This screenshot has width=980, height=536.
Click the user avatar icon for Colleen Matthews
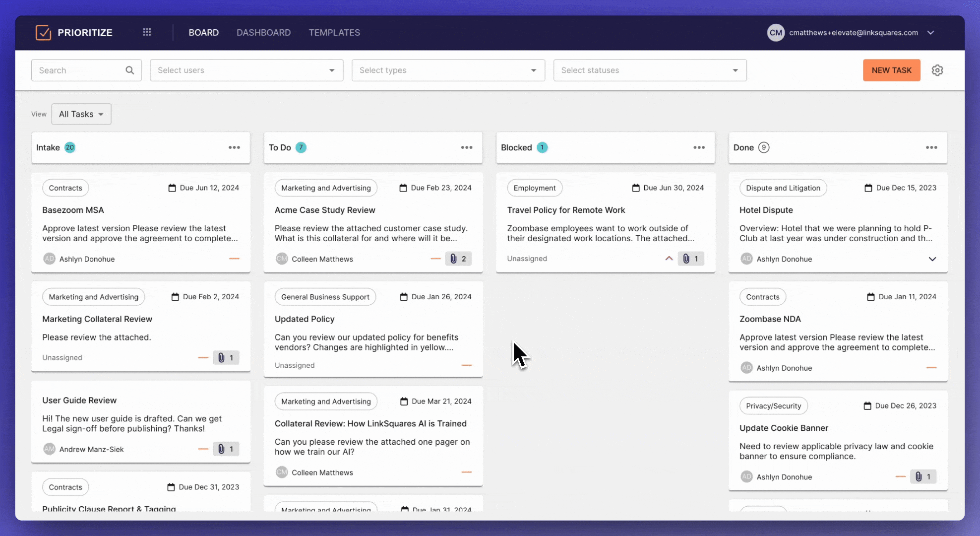[280, 258]
